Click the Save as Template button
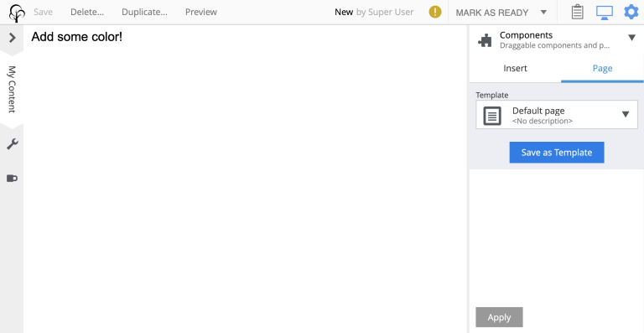Viewport: 644px width, 333px height. [x=557, y=153]
